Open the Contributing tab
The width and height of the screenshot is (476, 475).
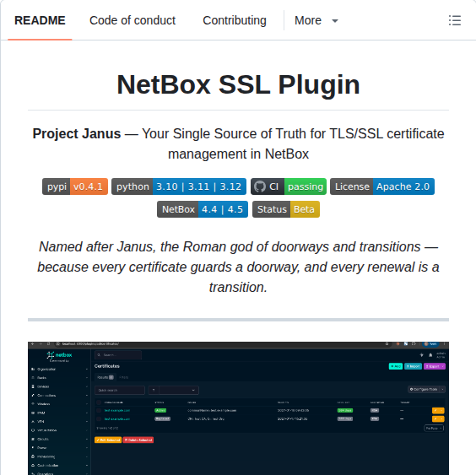(235, 20)
